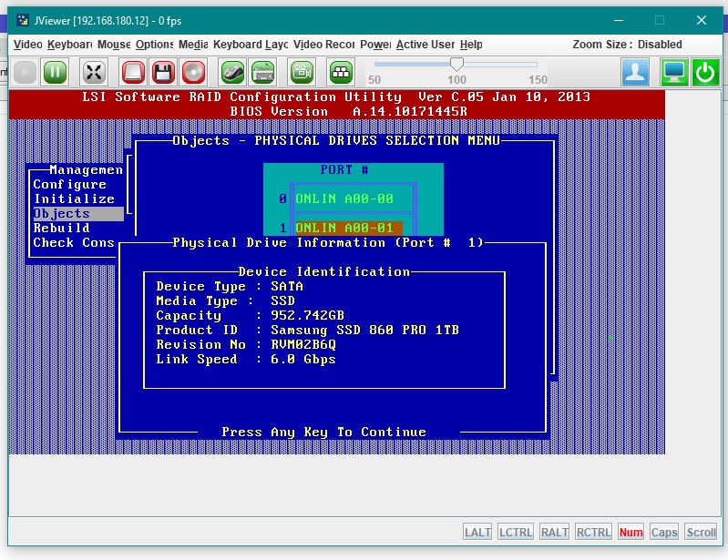This screenshot has height=560, width=728.
Task: Click the 6.0 Gbps link speed value
Action: (303, 359)
